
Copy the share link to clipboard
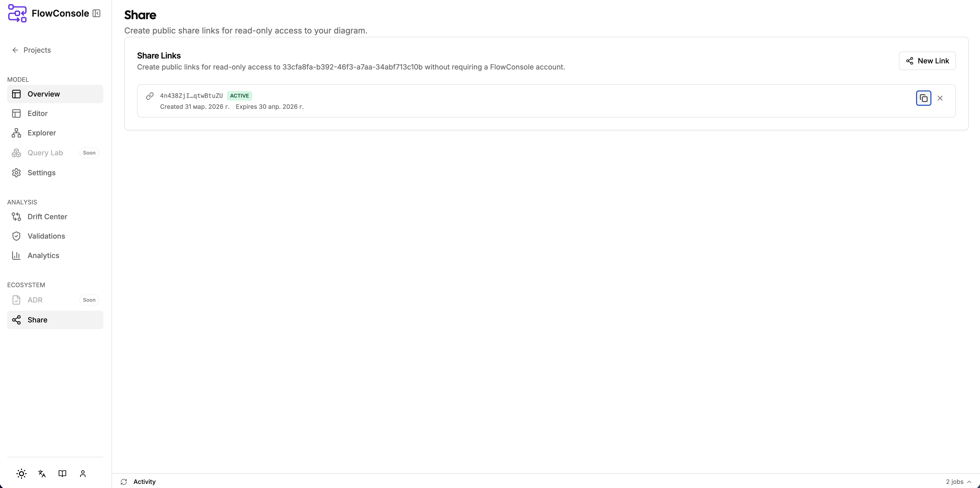click(923, 98)
